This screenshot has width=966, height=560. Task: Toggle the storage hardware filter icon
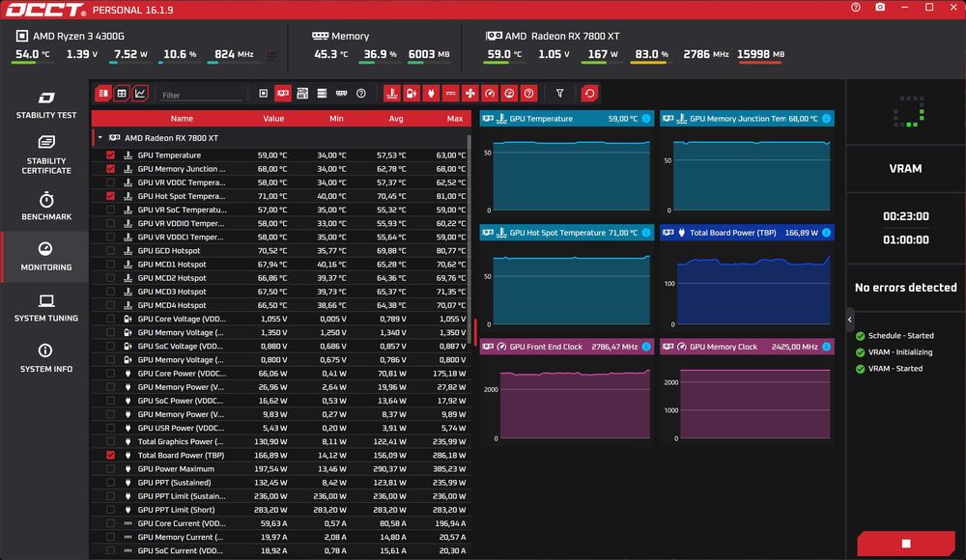pyautogui.click(x=322, y=94)
